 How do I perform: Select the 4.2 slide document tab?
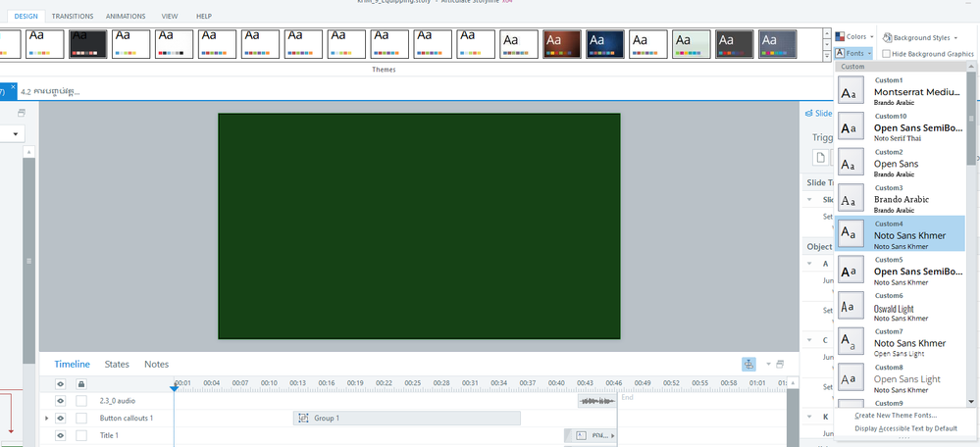tap(50, 92)
